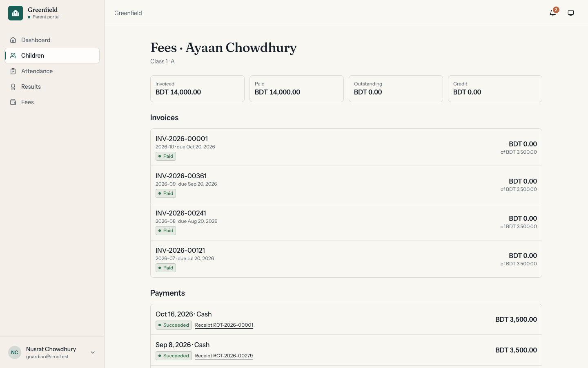Open Receipt RCT-2026-00279 link
588x368 pixels.
coord(224,356)
